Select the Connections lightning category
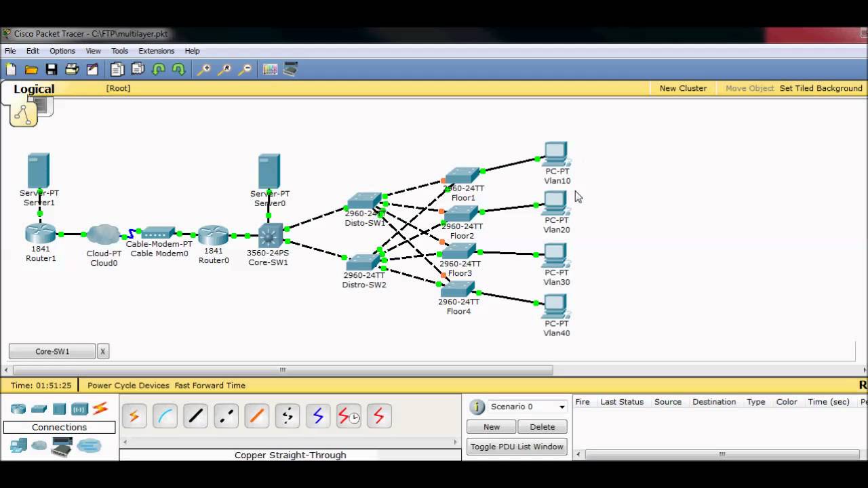This screenshot has width=868, height=488. coord(100,409)
